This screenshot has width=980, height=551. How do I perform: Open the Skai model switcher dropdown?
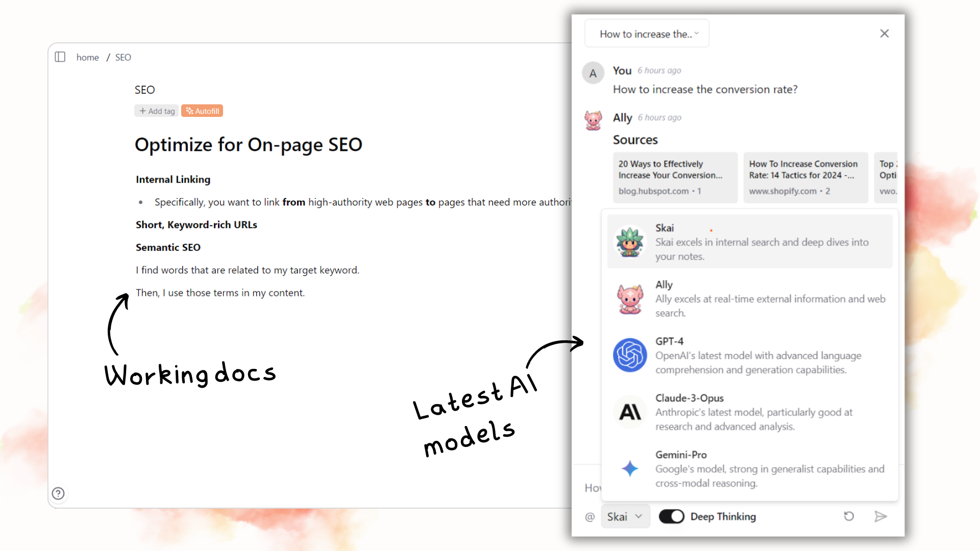(x=623, y=516)
